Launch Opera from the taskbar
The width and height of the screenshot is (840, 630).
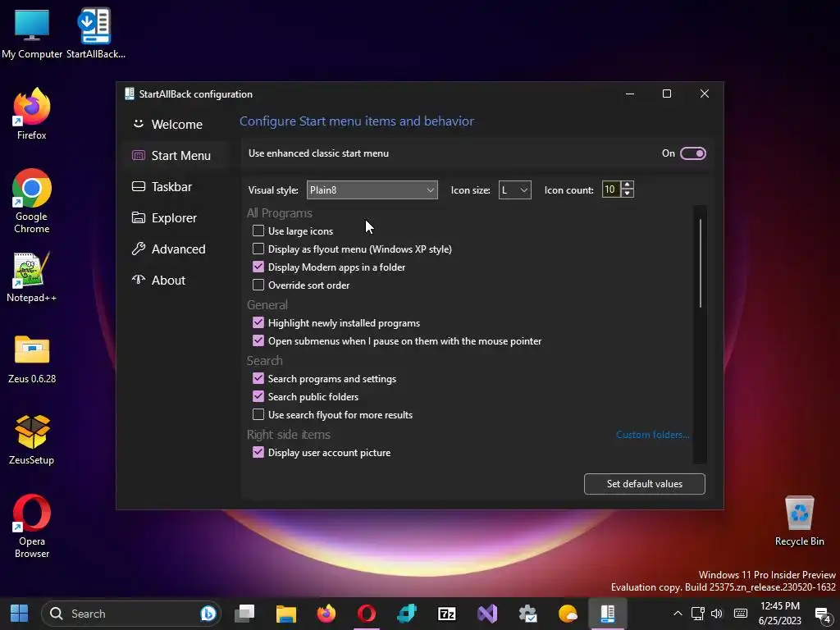pos(367,614)
